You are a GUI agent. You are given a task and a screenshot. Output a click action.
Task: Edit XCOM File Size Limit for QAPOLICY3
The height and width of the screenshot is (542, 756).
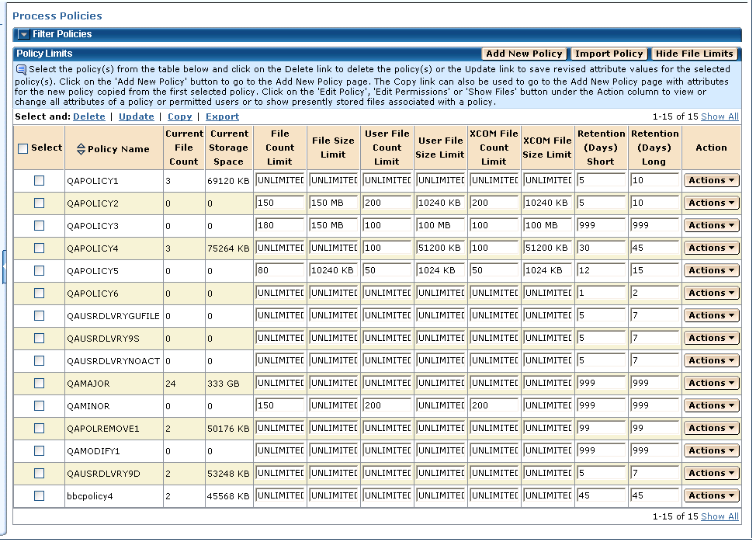point(548,225)
